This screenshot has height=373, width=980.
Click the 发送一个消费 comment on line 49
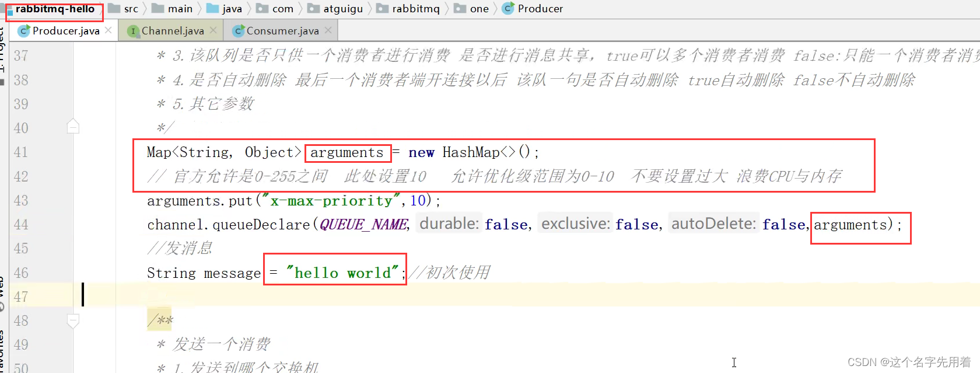pyautogui.click(x=222, y=344)
